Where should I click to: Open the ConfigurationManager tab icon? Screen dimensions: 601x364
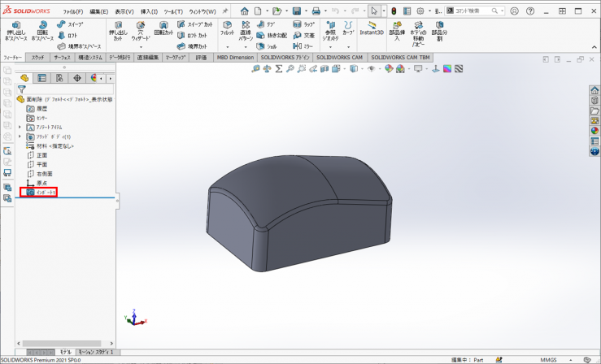coord(59,78)
